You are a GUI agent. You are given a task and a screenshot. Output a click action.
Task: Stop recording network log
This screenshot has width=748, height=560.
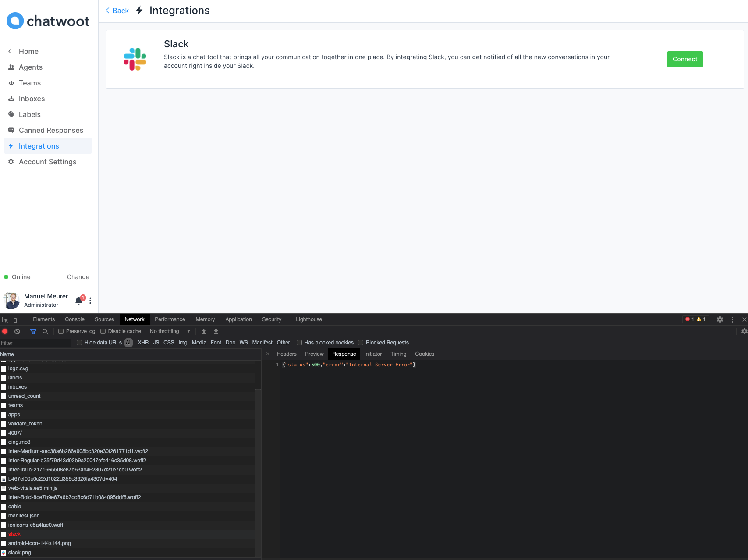tap(5, 331)
